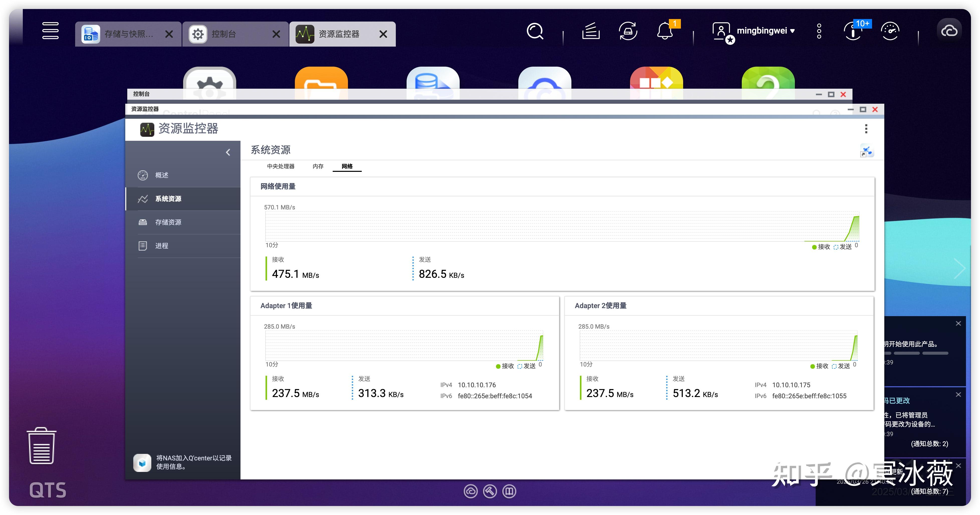
Task: Open the myQNAPcloud icon at top right
Action: coord(950,30)
